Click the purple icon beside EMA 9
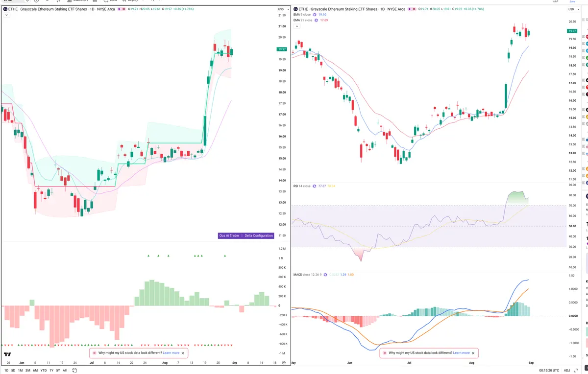The height and width of the screenshot is (374, 588). coord(315,15)
